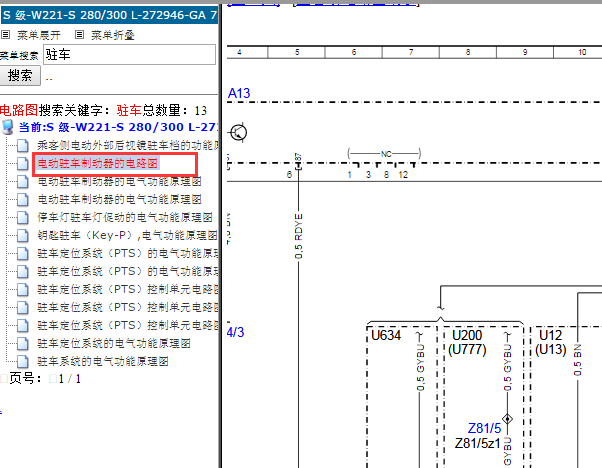Open the highlighted 电动驻车制动器的电路图 entry
Viewport: 602px width, 468px height.
coord(98,164)
